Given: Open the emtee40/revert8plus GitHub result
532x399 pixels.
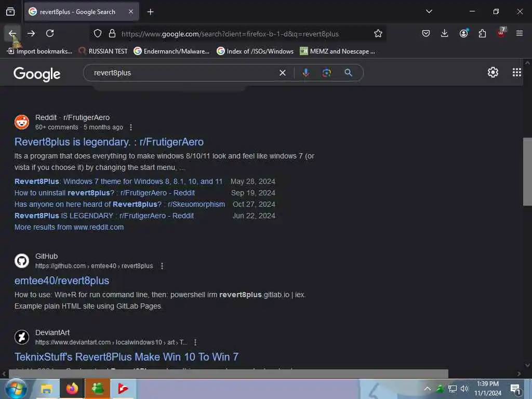Looking at the screenshot, I should tap(62, 281).
